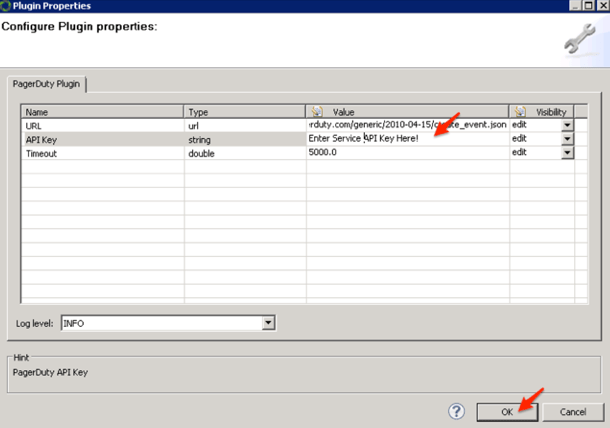Click the Name column header
610x428 pixels.
[x=102, y=112]
